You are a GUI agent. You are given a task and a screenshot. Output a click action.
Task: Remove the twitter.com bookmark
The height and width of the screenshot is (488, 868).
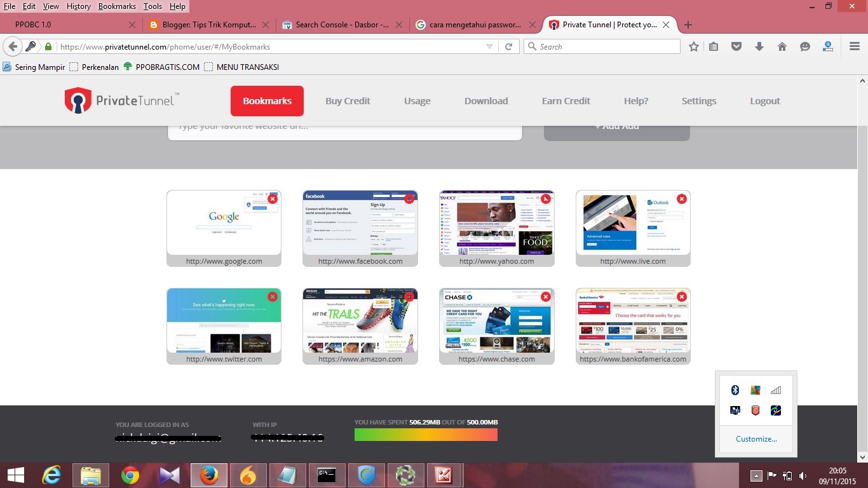pos(273,297)
